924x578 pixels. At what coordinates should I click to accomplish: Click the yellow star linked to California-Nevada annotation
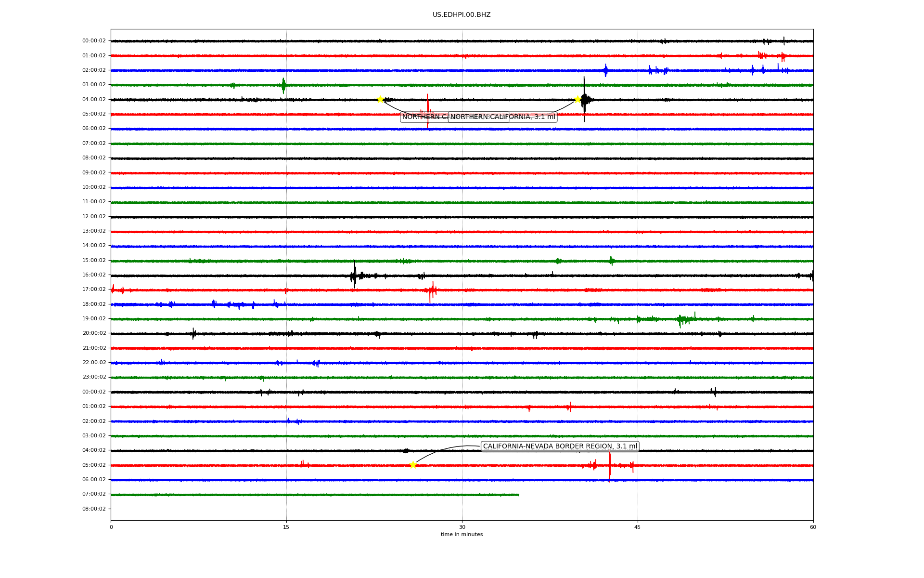(412, 465)
